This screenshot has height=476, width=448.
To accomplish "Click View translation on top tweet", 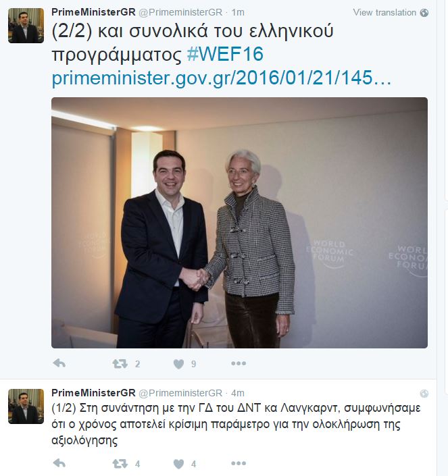I will point(384,12).
